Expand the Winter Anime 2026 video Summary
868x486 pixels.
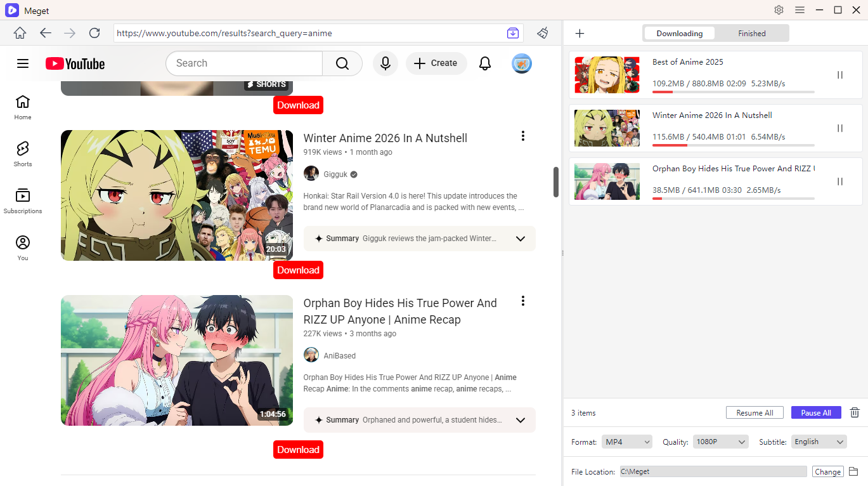point(521,239)
